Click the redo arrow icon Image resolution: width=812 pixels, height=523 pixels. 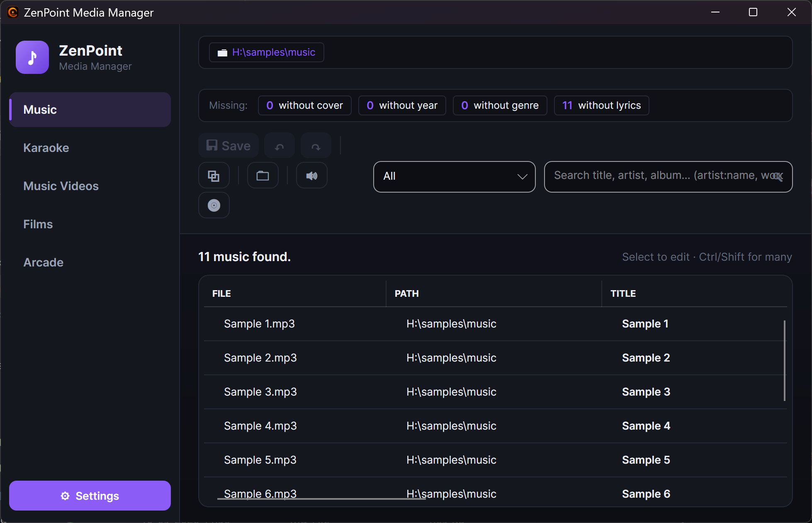(316, 146)
